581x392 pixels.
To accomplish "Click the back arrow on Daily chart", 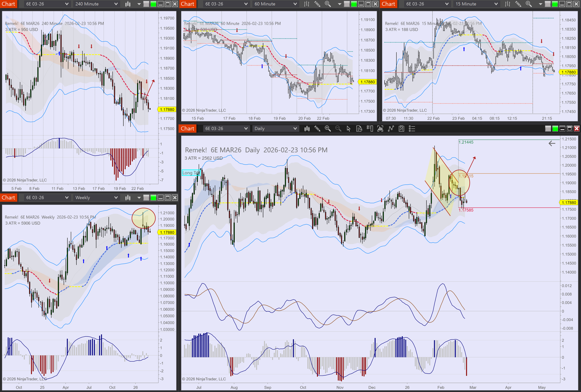I will click(x=552, y=144).
